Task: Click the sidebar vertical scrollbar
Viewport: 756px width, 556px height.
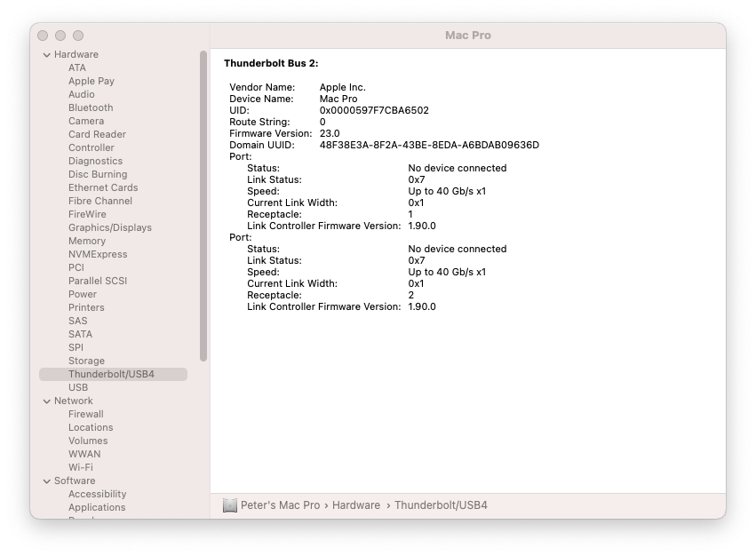Action: click(x=203, y=206)
